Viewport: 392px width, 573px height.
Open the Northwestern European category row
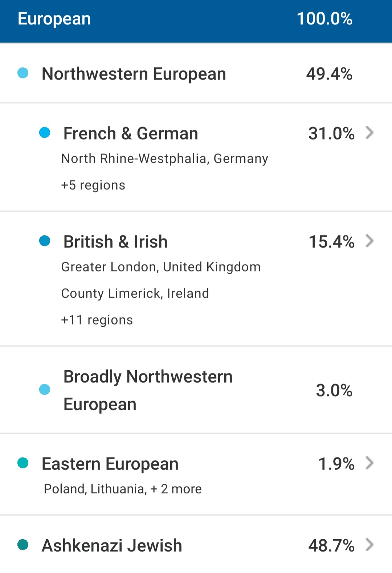pos(196,73)
